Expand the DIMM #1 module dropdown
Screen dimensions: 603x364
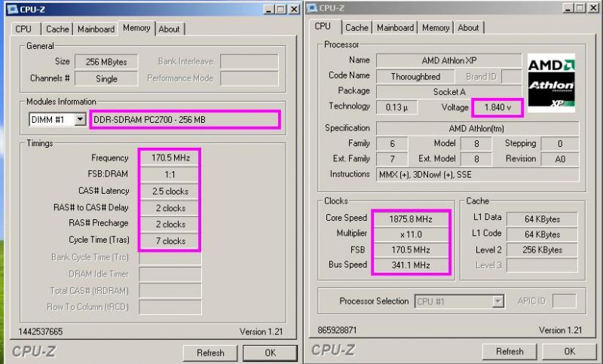click(80, 120)
